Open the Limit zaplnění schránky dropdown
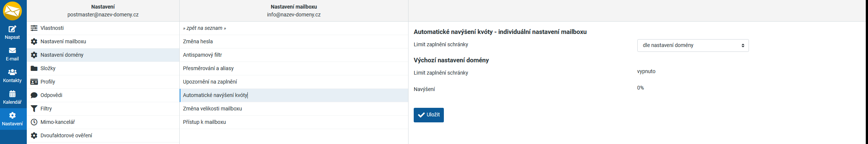 pyautogui.click(x=693, y=45)
